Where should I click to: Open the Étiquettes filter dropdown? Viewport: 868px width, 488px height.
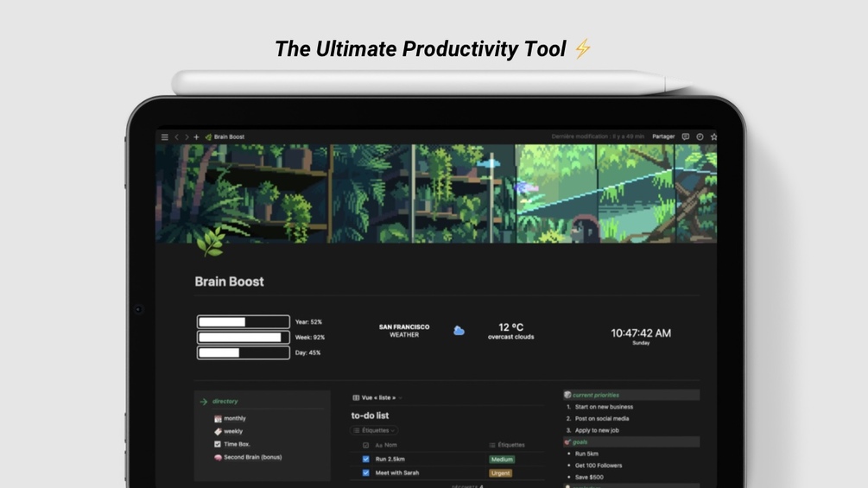375,430
